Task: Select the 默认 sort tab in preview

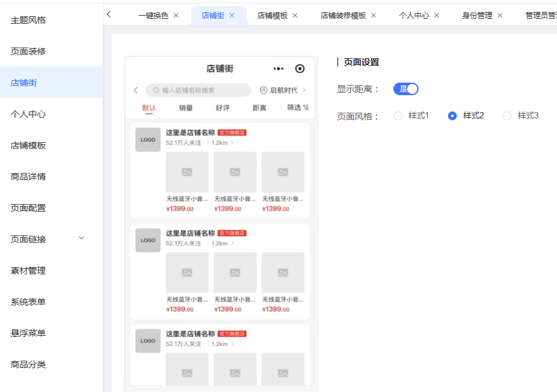Action: click(x=149, y=108)
